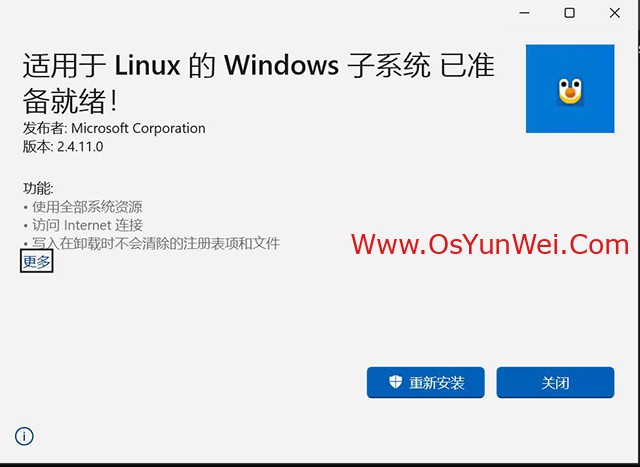The height and width of the screenshot is (467, 640).
Task: Click the red Www.OsYunWei.Com watermark
Action: (490, 245)
